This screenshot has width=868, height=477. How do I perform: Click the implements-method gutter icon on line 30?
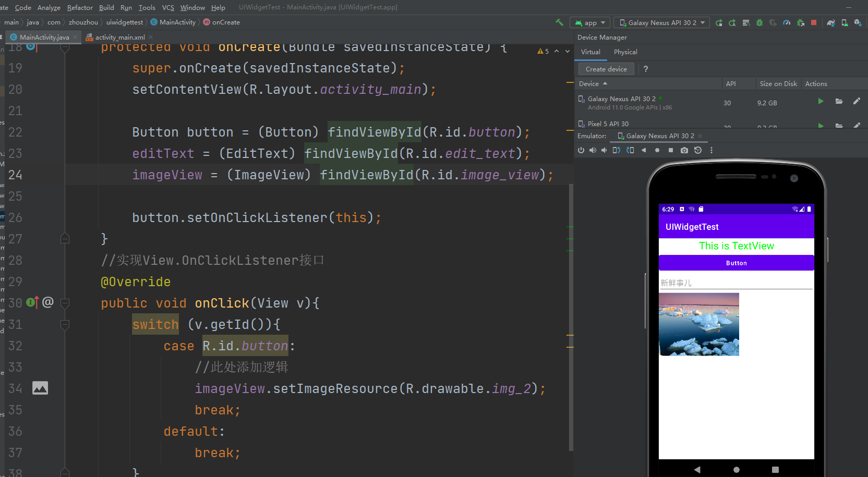(x=32, y=302)
